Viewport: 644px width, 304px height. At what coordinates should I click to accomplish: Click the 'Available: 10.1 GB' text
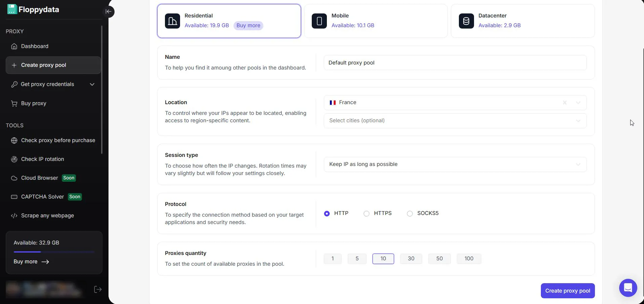point(353,26)
